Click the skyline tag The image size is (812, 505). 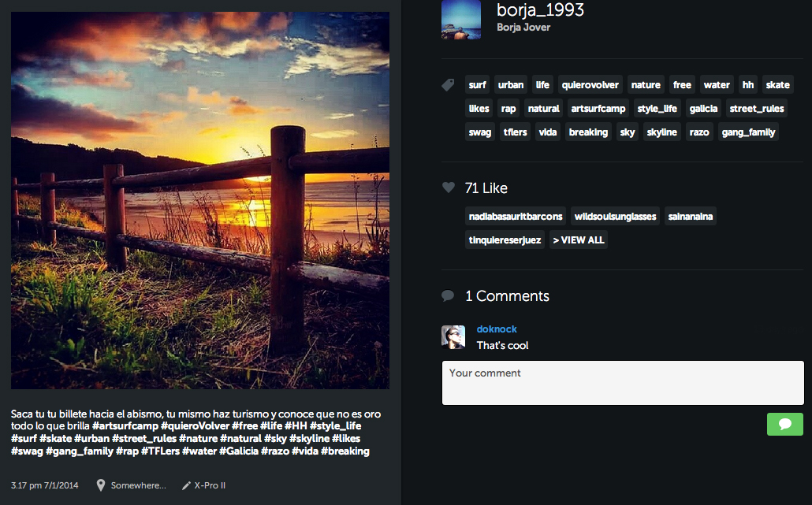[662, 132]
